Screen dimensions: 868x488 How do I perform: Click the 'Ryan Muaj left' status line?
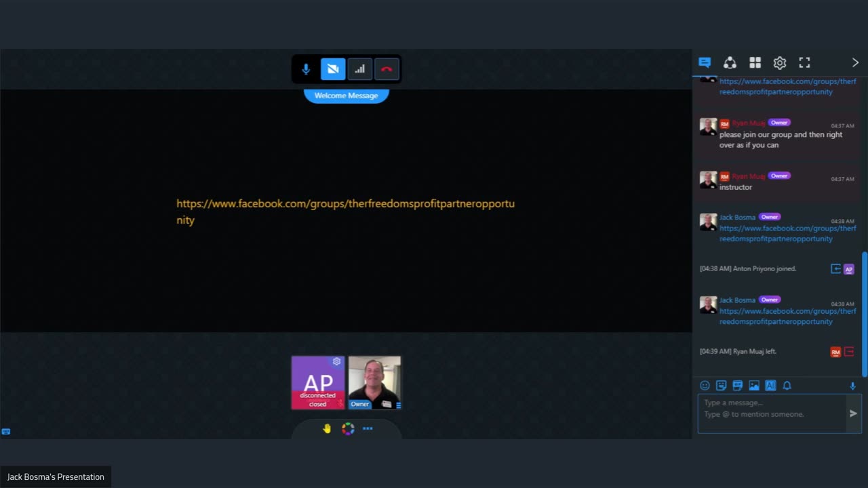pyautogui.click(x=738, y=352)
